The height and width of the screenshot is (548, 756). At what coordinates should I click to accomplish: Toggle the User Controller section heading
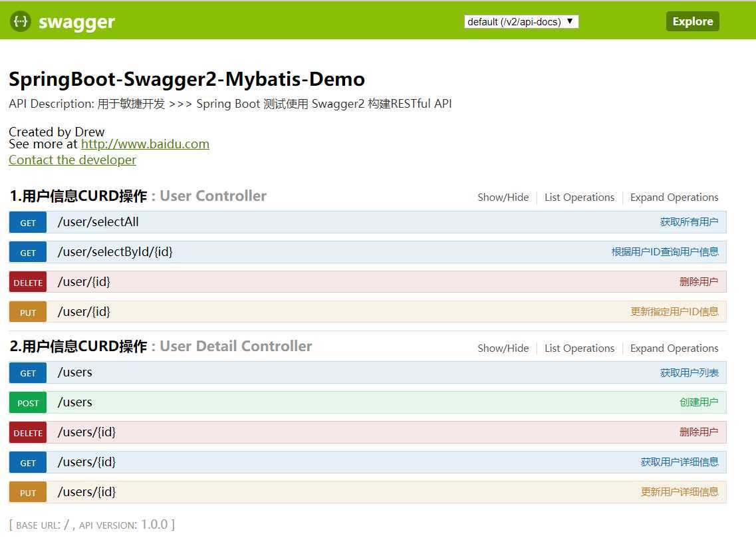(x=138, y=196)
